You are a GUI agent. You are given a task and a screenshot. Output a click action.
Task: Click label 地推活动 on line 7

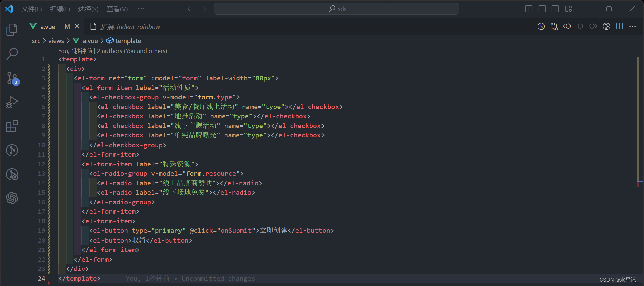[x=189, y=116]
